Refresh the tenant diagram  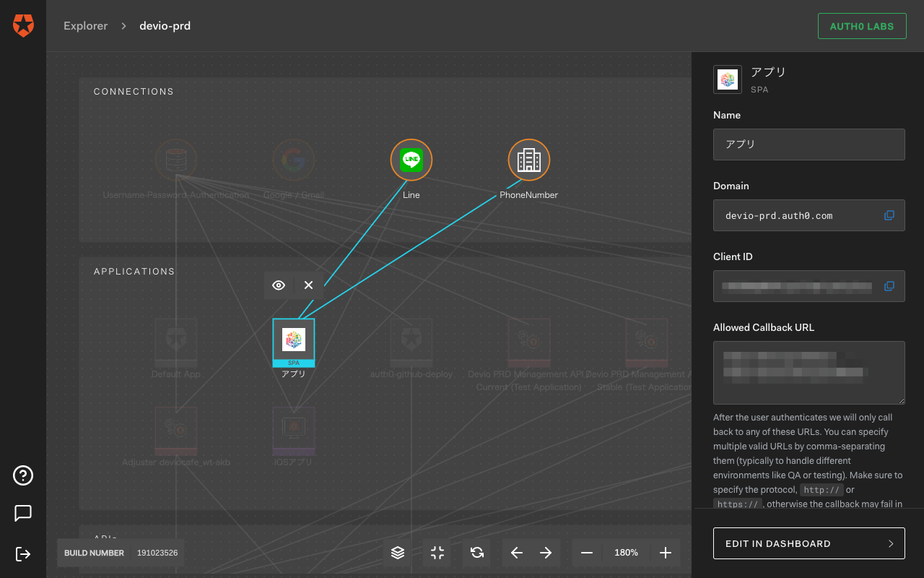click(x=476, y=552)
